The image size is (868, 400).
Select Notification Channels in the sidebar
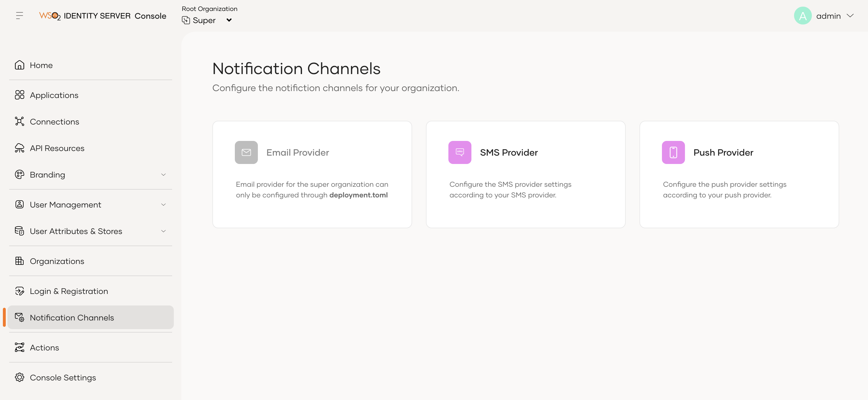[72, 317]
